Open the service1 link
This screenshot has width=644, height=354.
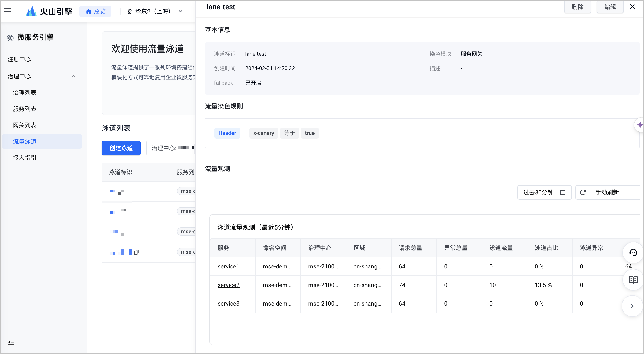pos(228,266)
